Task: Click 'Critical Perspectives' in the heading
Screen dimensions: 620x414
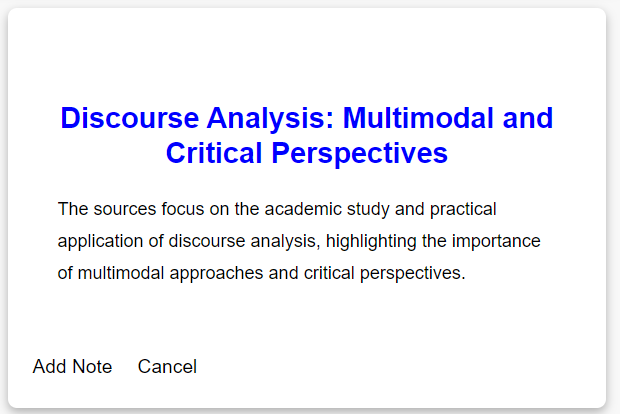Action: coord(307,153)
